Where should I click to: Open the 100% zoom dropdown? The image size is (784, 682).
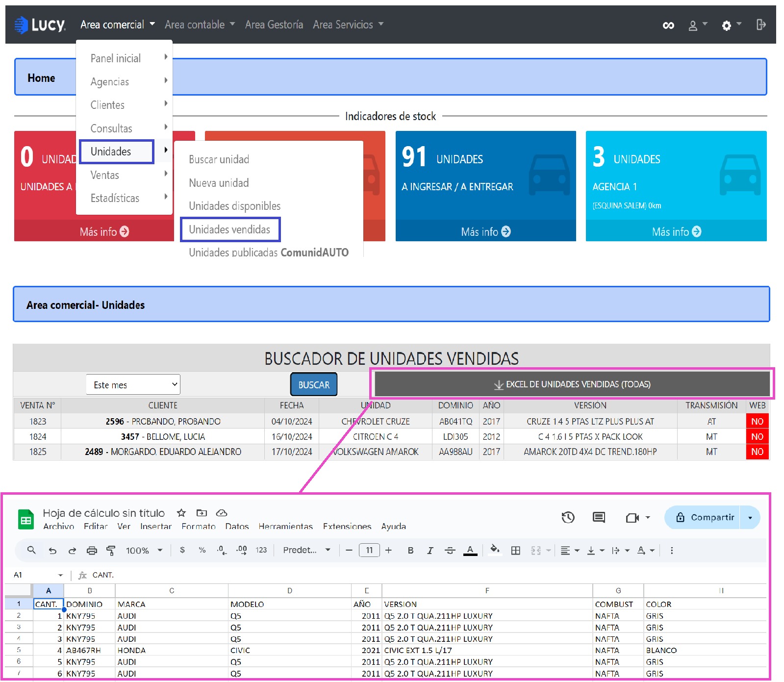tap(144, 551)
